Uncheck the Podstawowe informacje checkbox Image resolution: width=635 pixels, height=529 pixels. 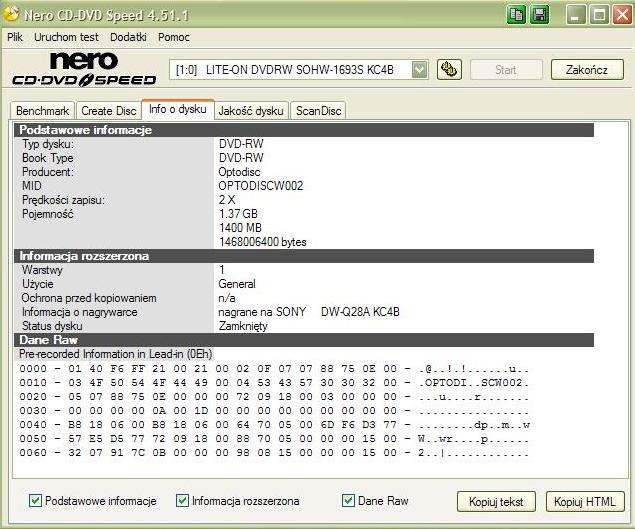tap(35, 501)
